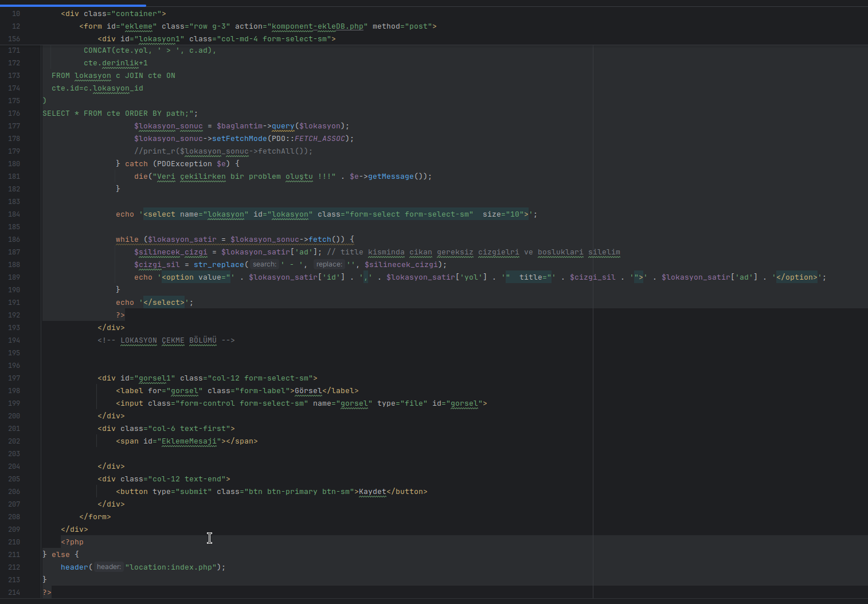
Task: Jump to the sticky form id="ekleme" line
Action: [x=258, y=26]
